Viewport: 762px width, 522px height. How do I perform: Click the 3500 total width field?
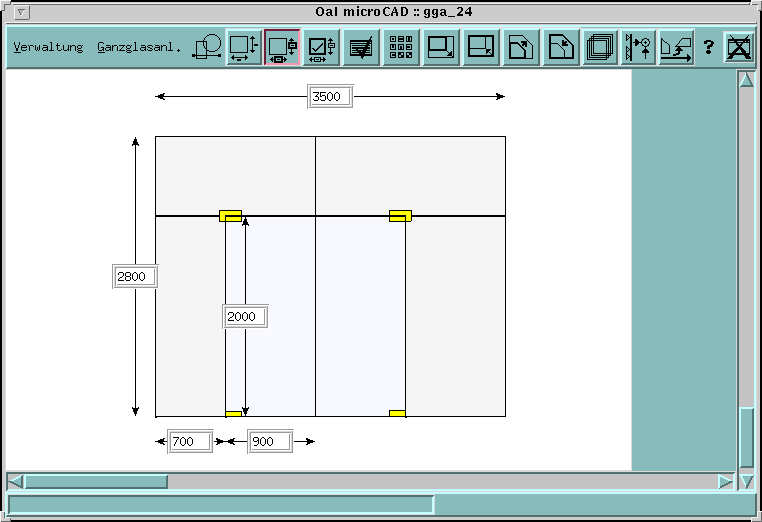[x=329, y=97]
